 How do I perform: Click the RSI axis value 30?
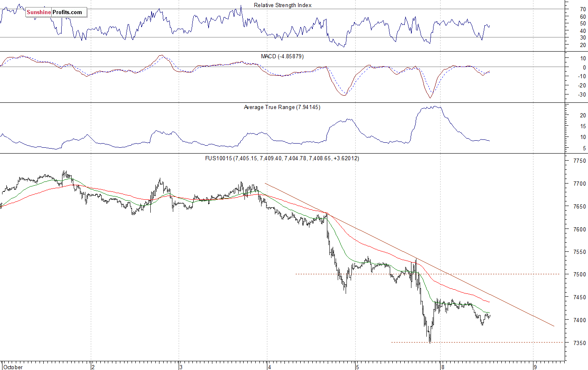click(x=583, y=38)
